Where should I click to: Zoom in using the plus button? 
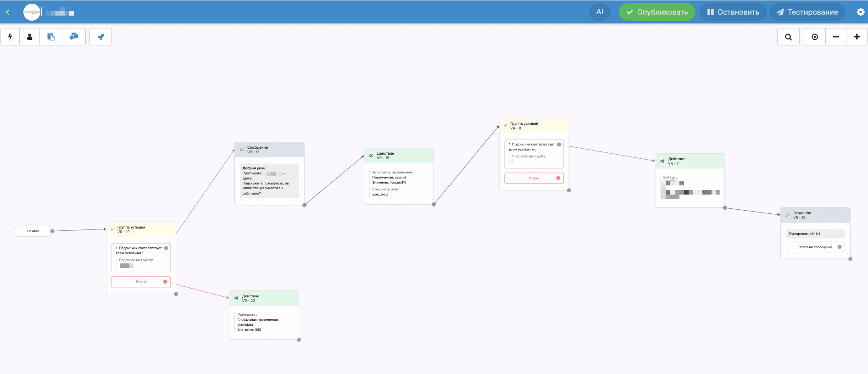coord(857,37)
